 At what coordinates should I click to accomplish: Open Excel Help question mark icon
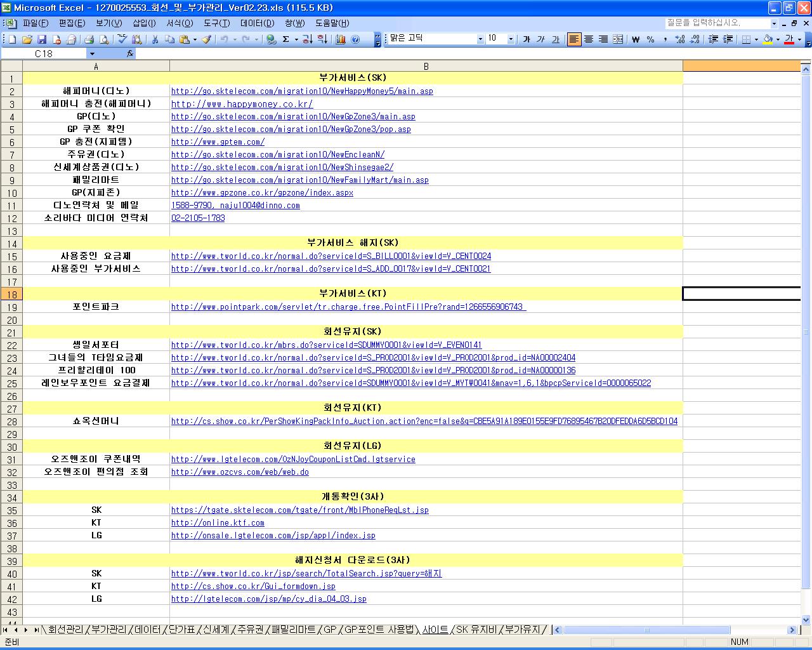[356, 39]
